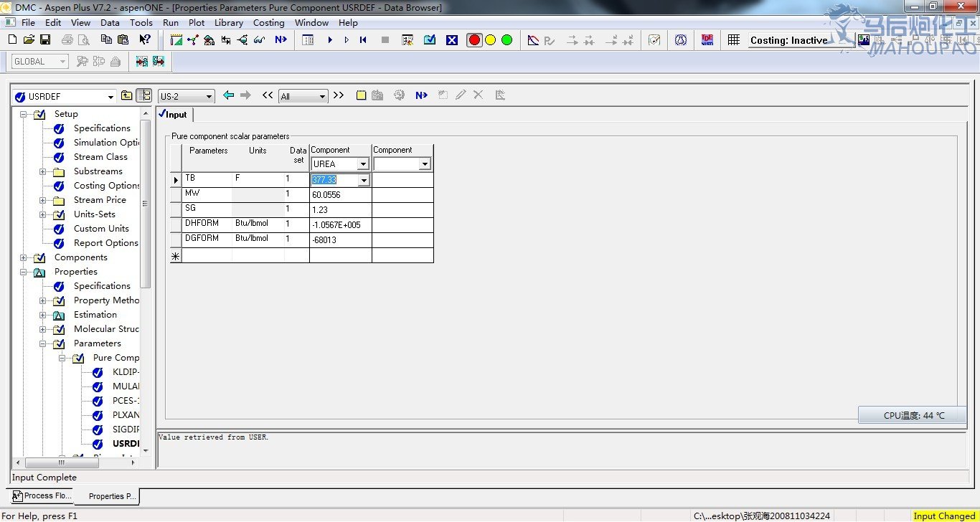Screen dimensions: 980x522
Task: Select Stream Class in the tree
Action: click(100, 157)
